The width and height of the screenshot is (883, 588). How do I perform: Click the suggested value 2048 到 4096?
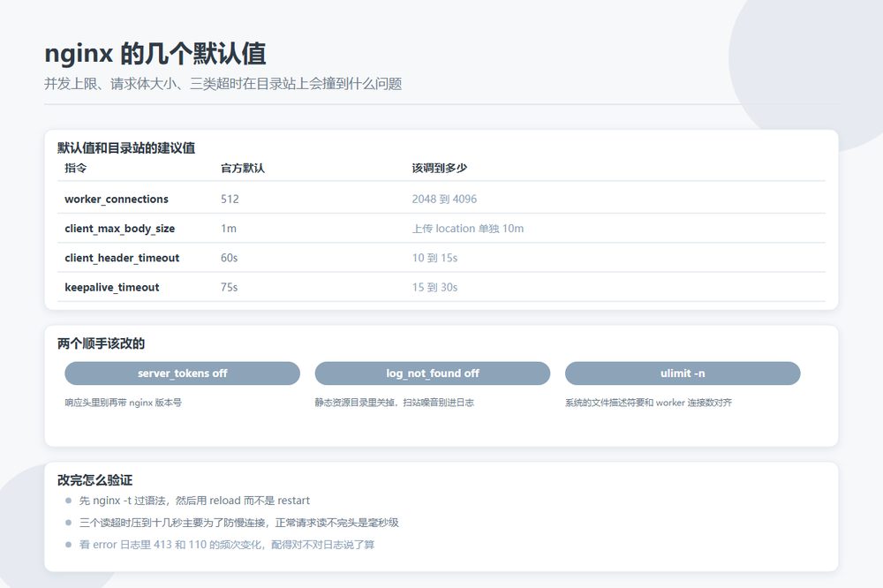tap(444, 199)
